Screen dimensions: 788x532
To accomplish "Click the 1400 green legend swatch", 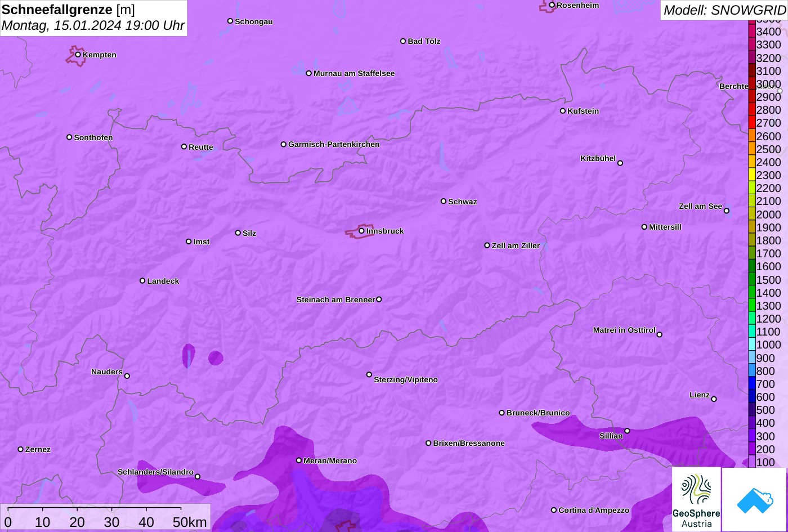I will pyautogui.click(x=752, y=292).
